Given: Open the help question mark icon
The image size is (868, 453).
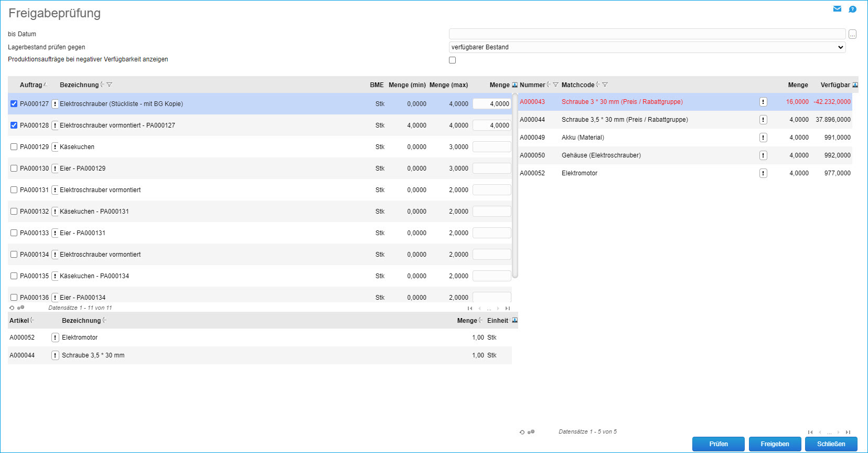Looking at the screenshot, I should [x=852, y=9].
